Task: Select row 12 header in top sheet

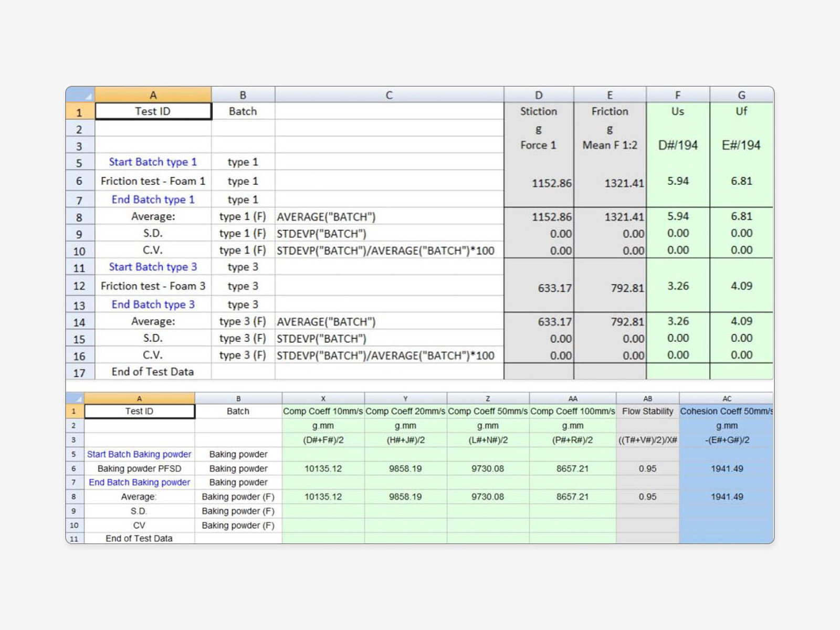Action: (79, 286)
